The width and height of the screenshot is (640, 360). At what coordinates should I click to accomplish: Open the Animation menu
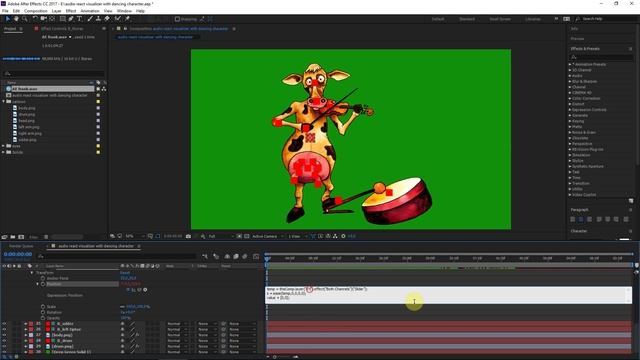click(90, 11)
